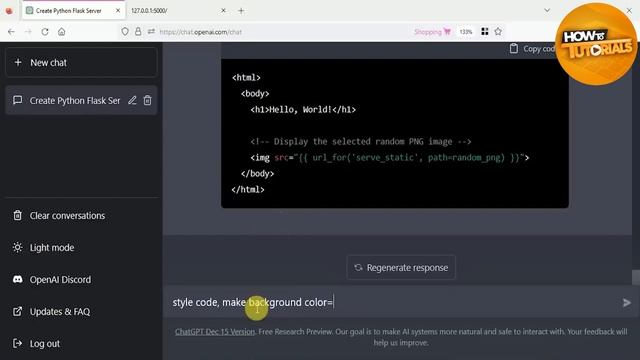Click Log out
The width and height of the screenshot is (640, 360).
[81, 344]
